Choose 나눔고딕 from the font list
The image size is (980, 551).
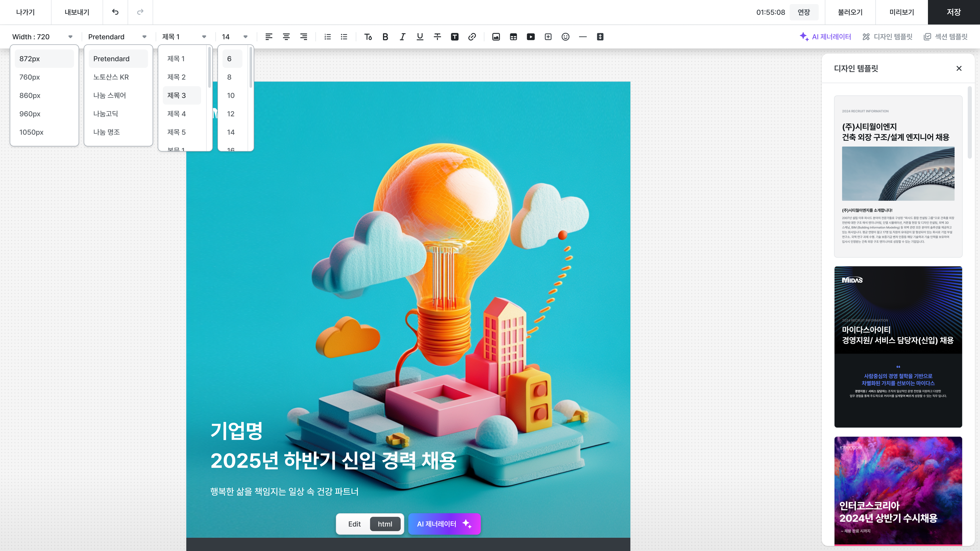point(105,114)
